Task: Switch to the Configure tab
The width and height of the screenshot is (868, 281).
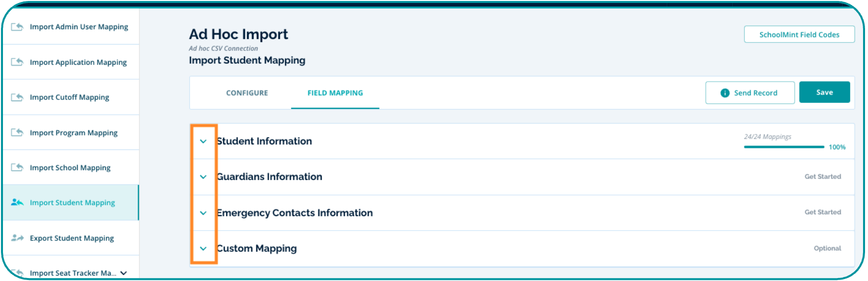Action: pyautogui.click(x=247, y=93)
